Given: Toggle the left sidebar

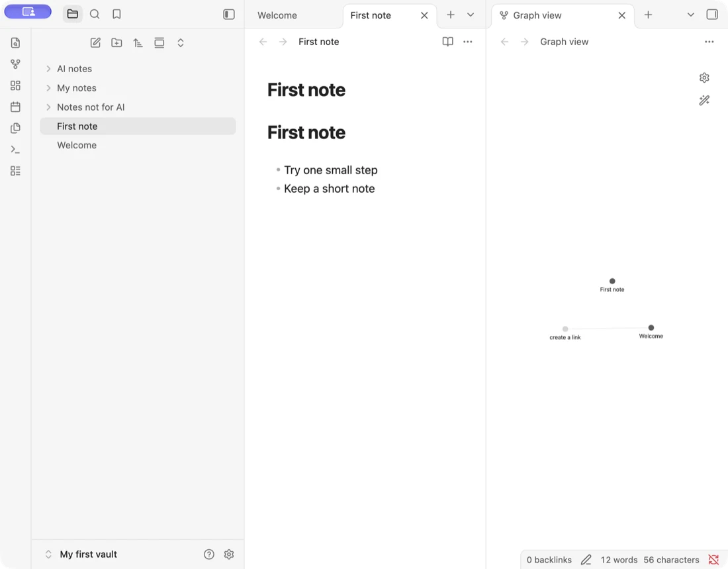Looking at the screenshot, I should [x=229, y=15].
